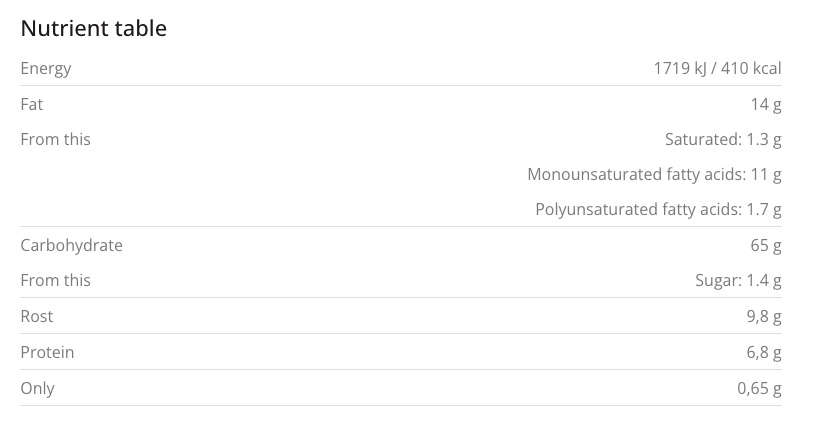Click the 1719 kJ energy value
This screenshot has height=430, width=816.
coord(680,68)
